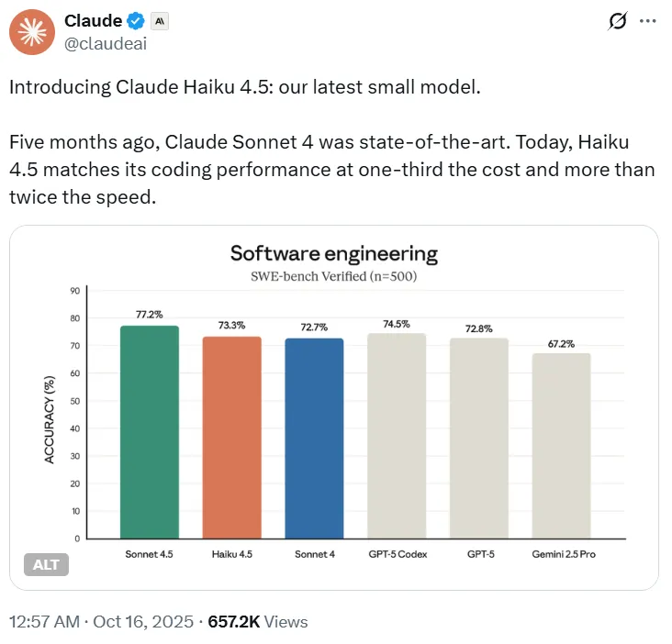Show the image ALT description badge

[46, 564]
